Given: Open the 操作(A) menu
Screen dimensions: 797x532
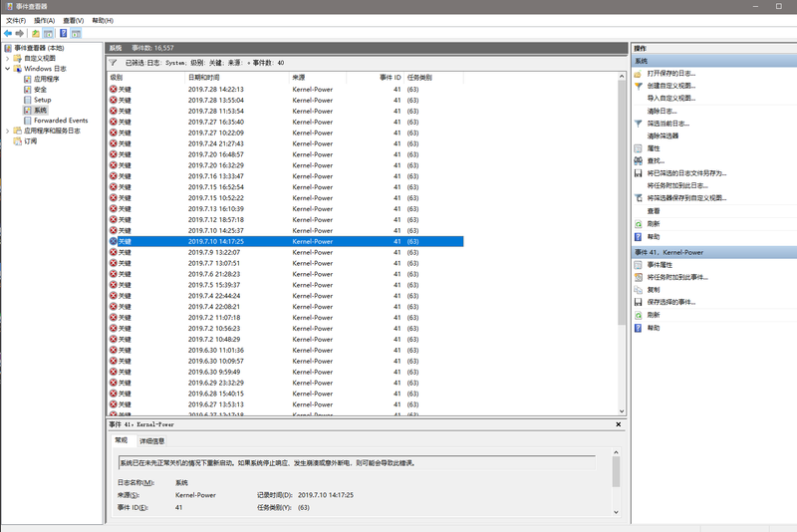Looking at the screenshot, I should point(44,20).
